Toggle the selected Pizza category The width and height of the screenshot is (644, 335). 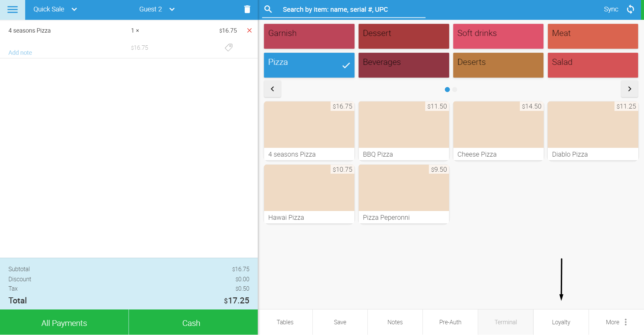click(309, 65)
